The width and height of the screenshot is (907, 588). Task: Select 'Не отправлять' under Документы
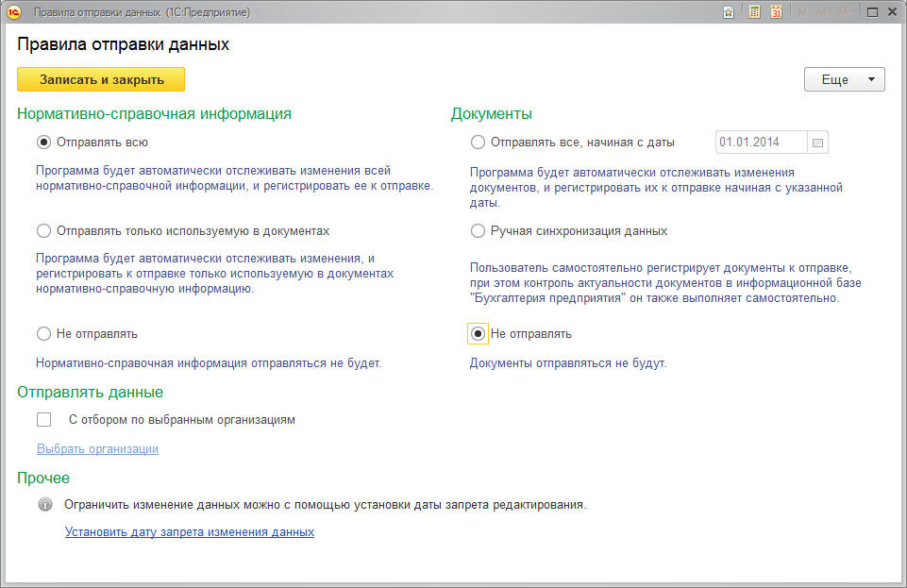(478, 333)
